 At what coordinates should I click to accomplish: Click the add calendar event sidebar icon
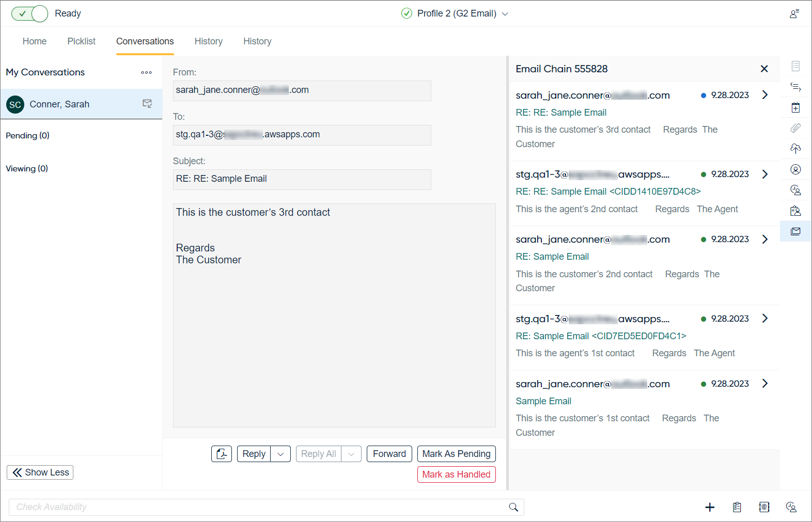tap(795, 107)
